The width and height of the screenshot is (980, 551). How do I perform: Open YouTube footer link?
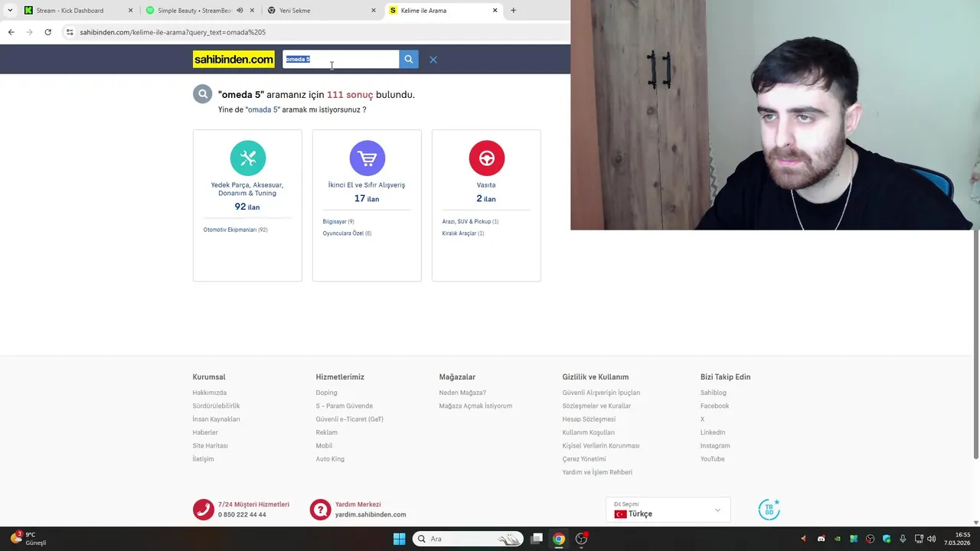[x=713, y=459]
